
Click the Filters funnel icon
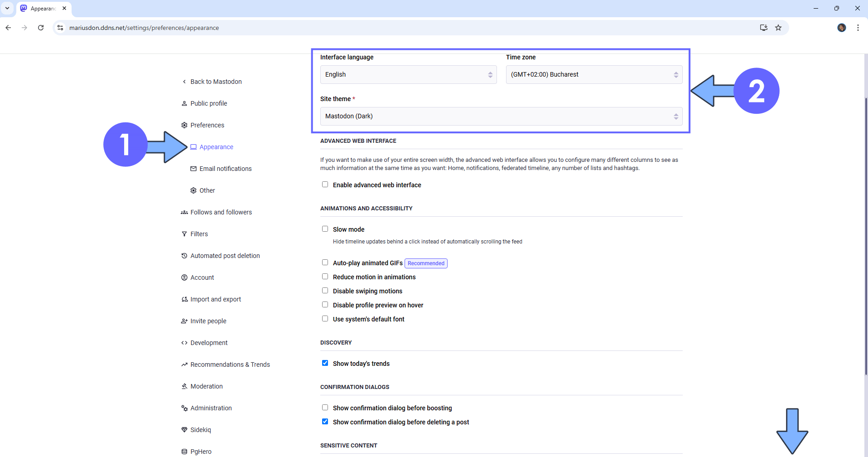184,234
